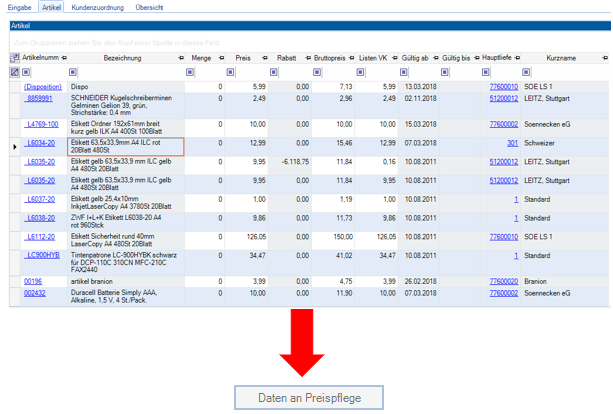
Task: Pin the Preis column
Action: [x=266, y=58]
